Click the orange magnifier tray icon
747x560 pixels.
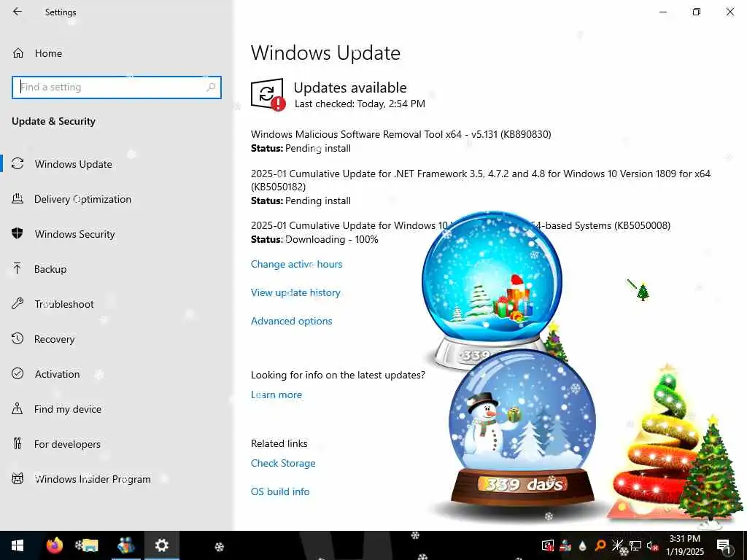coord(600,545)
